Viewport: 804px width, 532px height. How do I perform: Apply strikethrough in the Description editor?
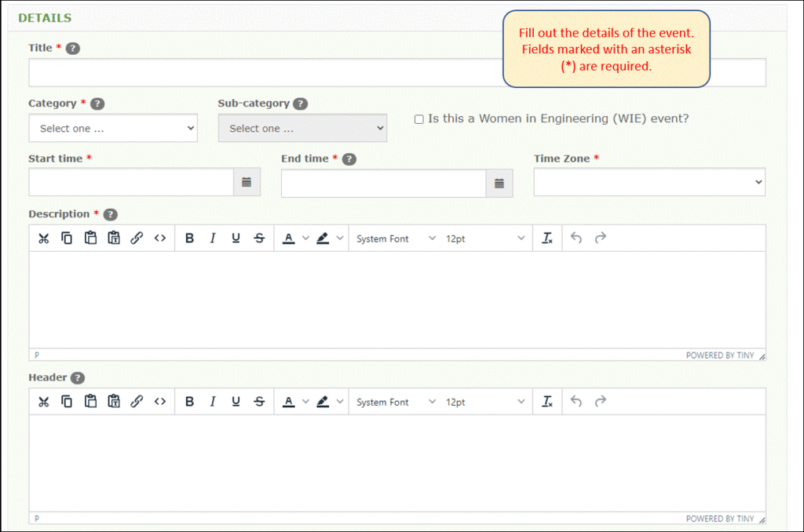pyautogui.click(x=259, y=237)
